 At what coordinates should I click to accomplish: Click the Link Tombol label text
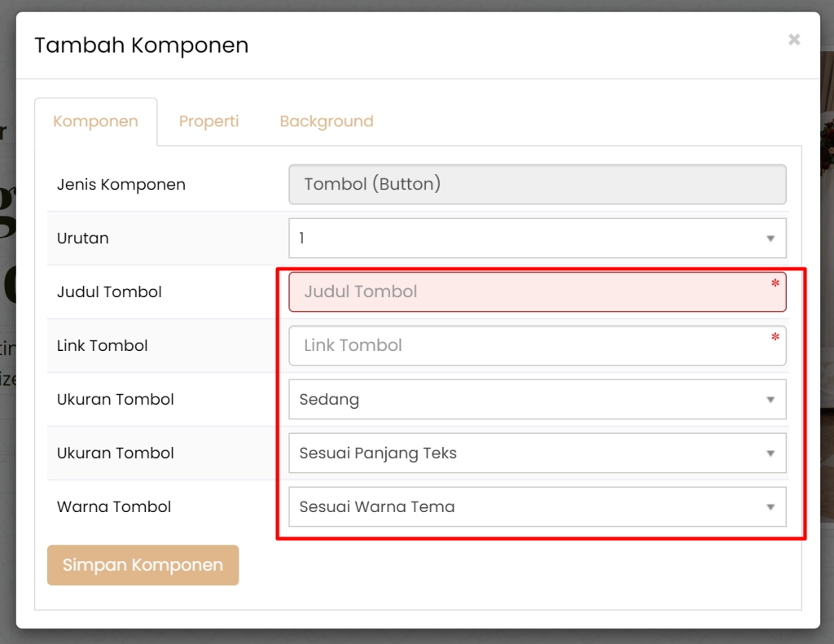(103, 346)
